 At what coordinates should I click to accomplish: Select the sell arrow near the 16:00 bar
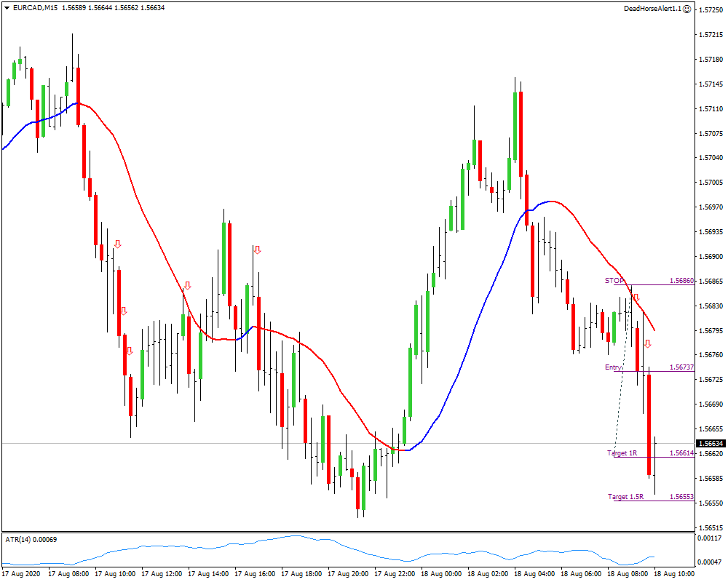pos(258,250)
